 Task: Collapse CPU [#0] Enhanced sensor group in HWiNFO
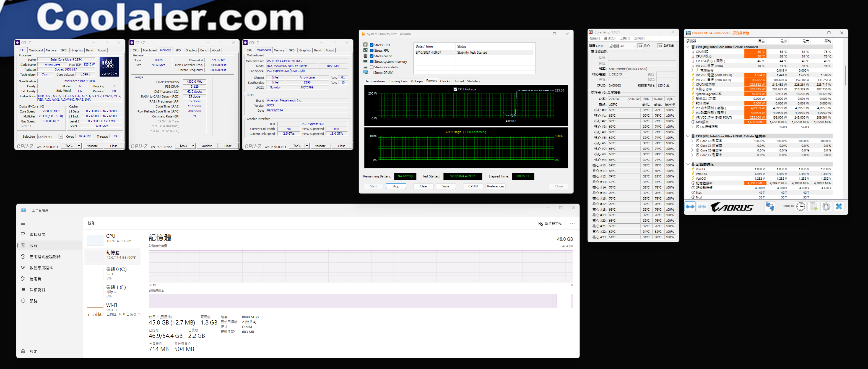[688, 47]
